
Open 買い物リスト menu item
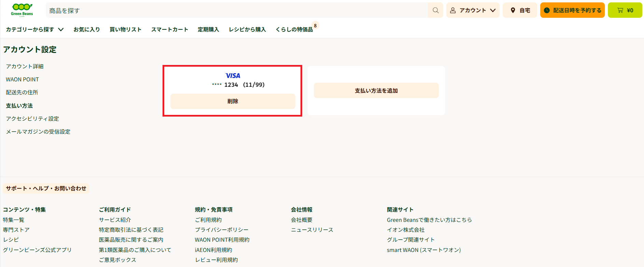(125, 29)
